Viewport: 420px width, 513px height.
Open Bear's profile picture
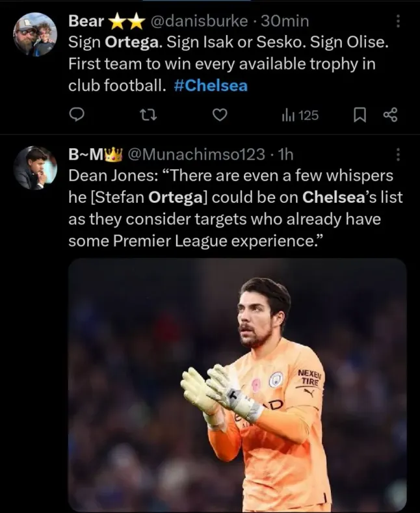pyautogui.click(x=36, y=34)
